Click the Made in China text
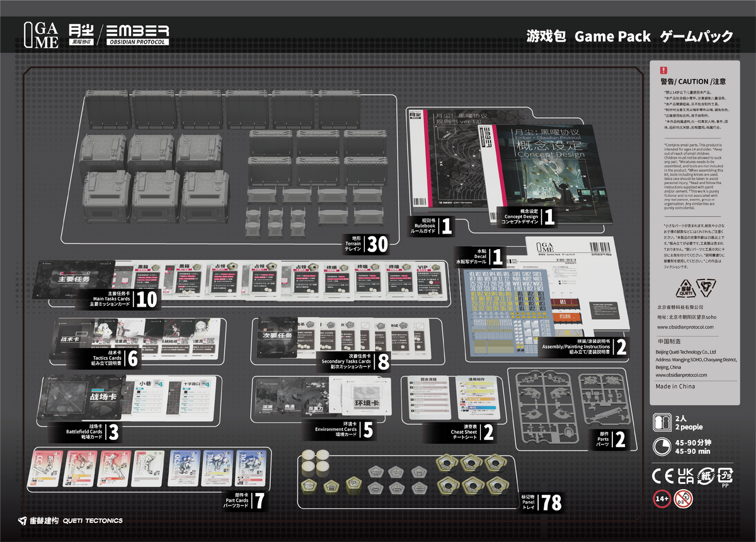 [x=676, y=387]
